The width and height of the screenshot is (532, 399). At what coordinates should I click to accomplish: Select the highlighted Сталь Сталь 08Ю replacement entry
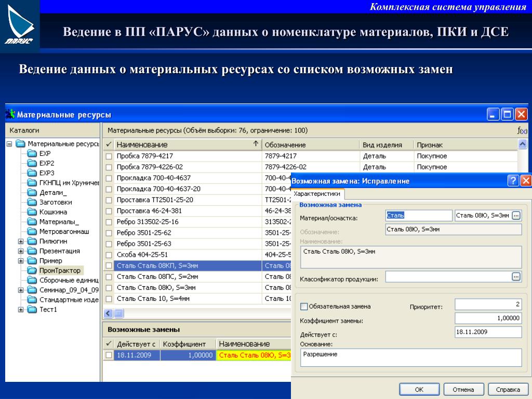point(254,355)
